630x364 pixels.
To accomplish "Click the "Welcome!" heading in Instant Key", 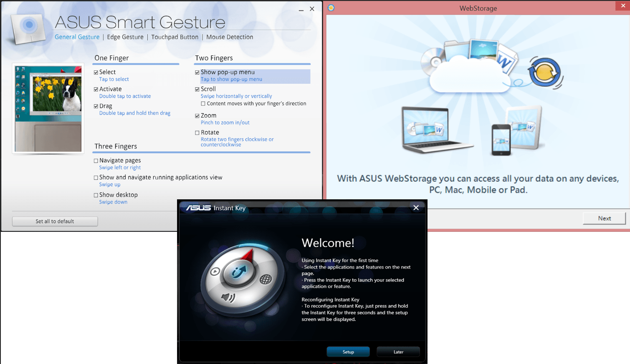I will 328,243.
